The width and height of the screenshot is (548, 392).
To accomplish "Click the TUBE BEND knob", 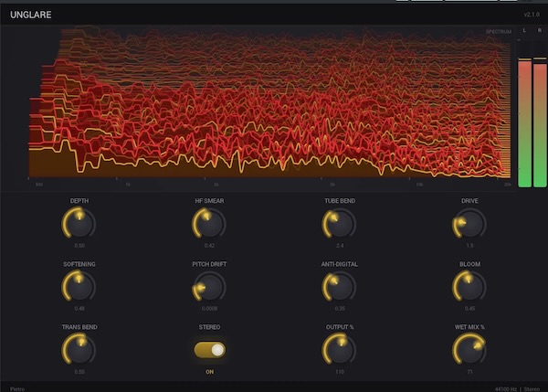I will pyautogui.click(x=340, y=224).
